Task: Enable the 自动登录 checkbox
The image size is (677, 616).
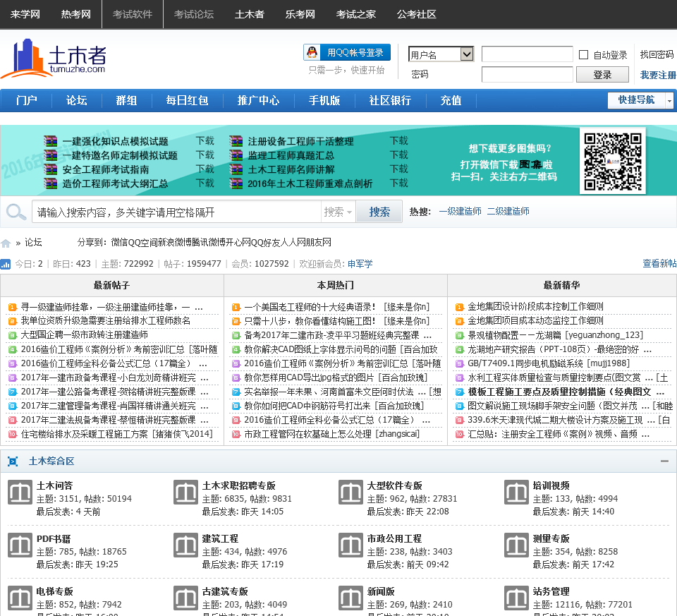Action: (x=583, y=55)
